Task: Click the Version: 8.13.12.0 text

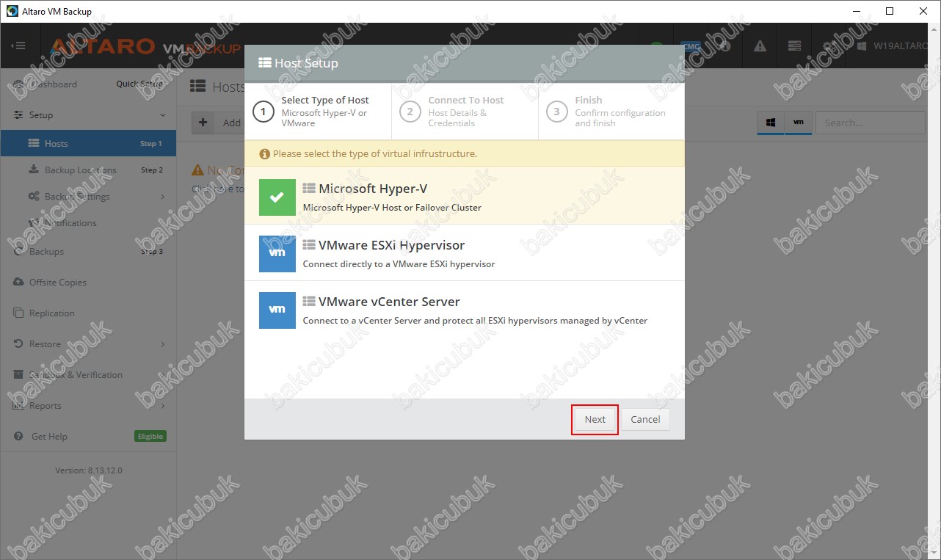Action: [89, 470]
